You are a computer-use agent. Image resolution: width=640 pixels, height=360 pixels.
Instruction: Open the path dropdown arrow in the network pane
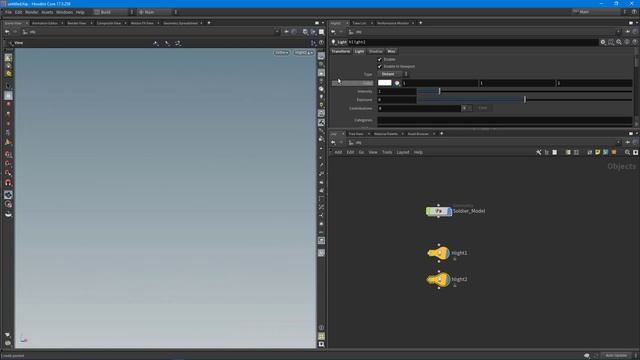click(x=618, y=142)
